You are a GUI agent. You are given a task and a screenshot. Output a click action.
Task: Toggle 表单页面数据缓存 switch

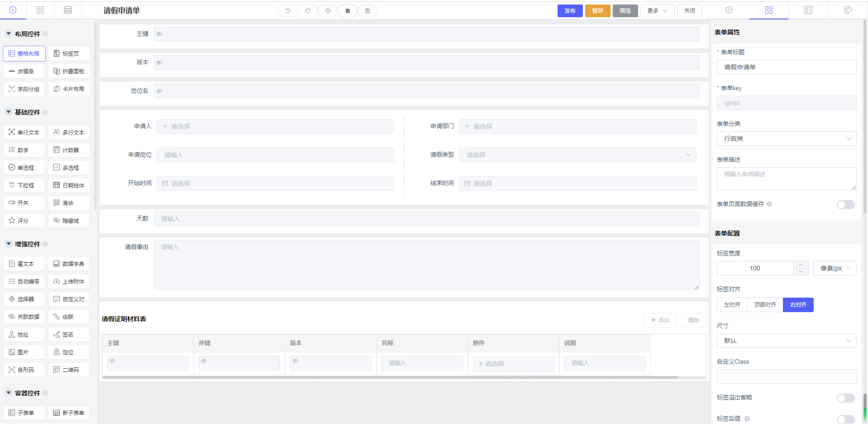[x=845, y=205]
